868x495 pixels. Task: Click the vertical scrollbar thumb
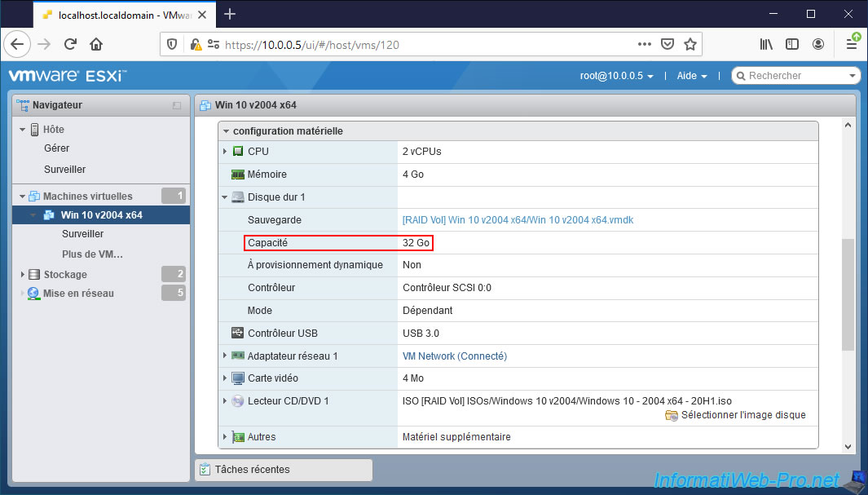point(848,294)
